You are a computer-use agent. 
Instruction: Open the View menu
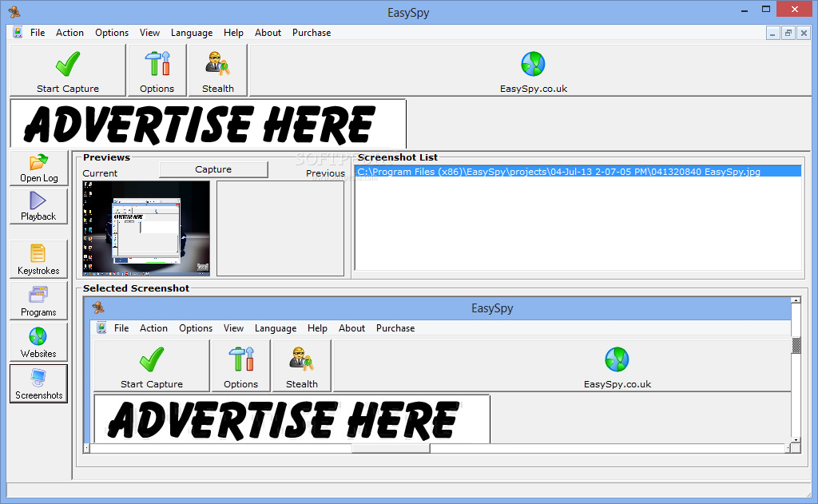coord(149,32)
